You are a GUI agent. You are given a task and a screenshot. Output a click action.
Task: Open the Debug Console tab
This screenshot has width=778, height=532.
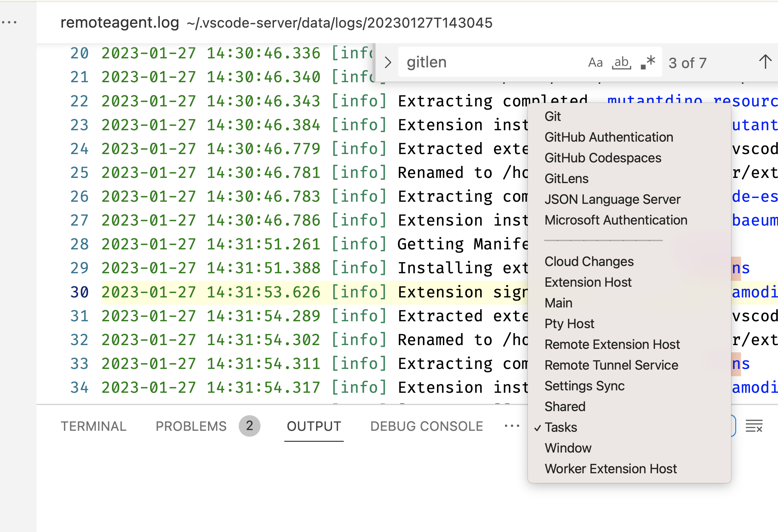coord(426,426)
